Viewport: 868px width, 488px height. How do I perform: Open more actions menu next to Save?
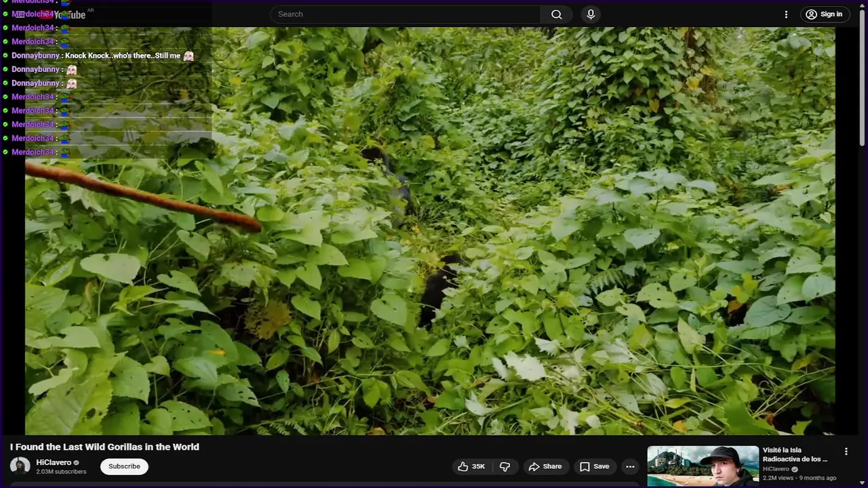pyautogui.click(x=630, y=466)
